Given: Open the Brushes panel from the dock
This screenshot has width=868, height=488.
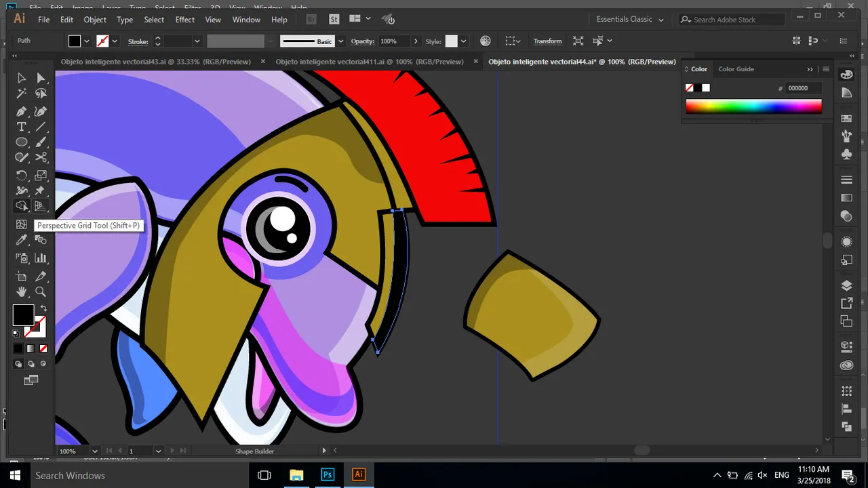Looking at the screenshot, I should 846,136.
